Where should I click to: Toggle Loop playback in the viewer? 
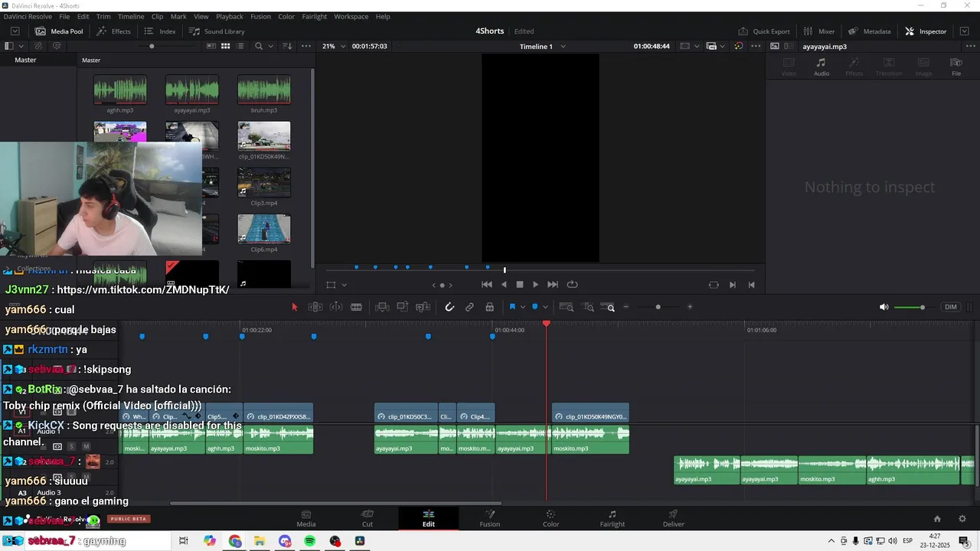(x=572, y=285)
